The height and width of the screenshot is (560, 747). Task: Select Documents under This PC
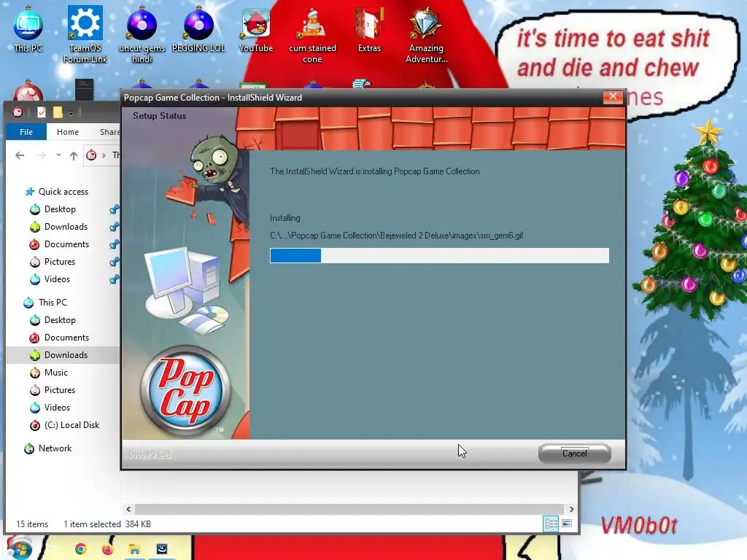tap(66, 338)
